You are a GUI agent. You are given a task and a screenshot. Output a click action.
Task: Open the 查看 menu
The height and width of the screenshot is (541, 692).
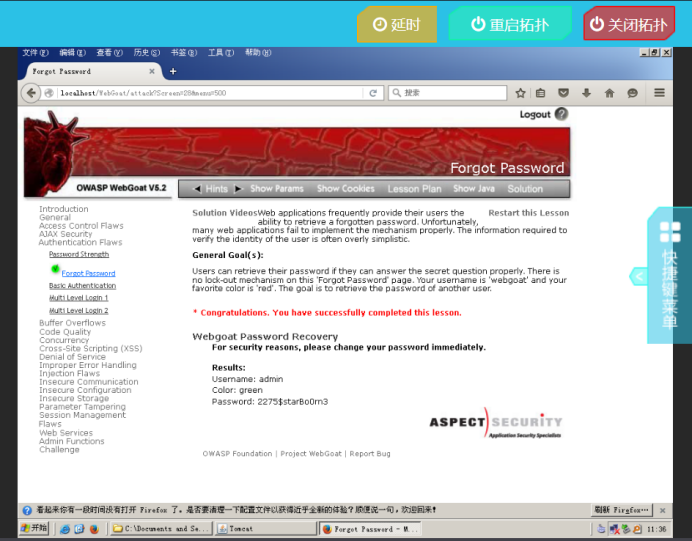[x=109, y=53]
